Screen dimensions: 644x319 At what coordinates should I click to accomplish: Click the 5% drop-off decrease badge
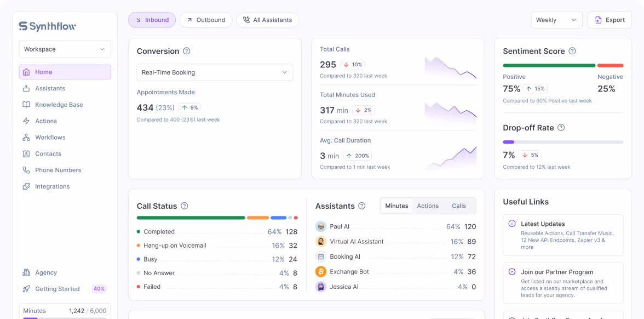click(x=530, y=155)
